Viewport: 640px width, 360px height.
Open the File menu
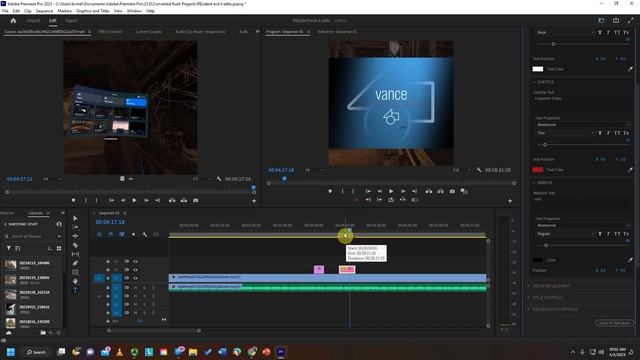[x=5, y=11]
